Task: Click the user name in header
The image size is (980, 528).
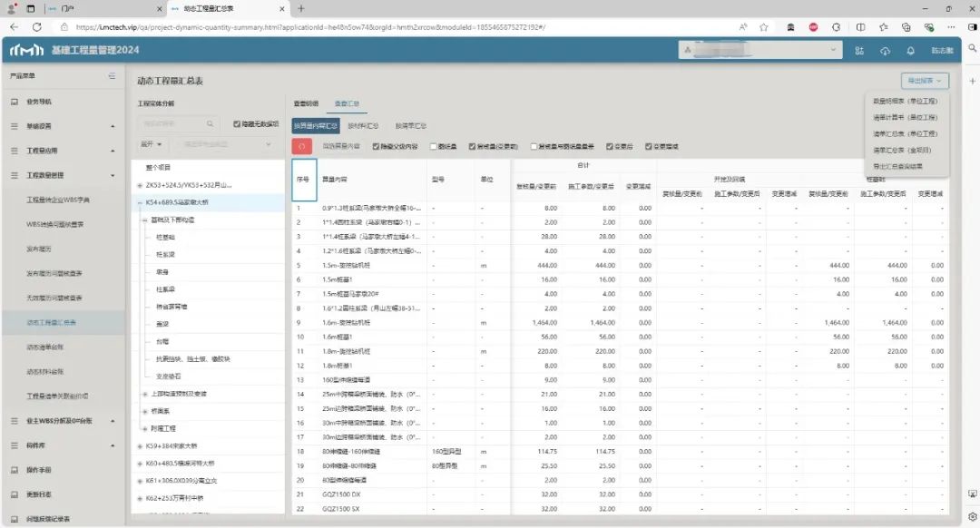Action: [x=942, y=51]
